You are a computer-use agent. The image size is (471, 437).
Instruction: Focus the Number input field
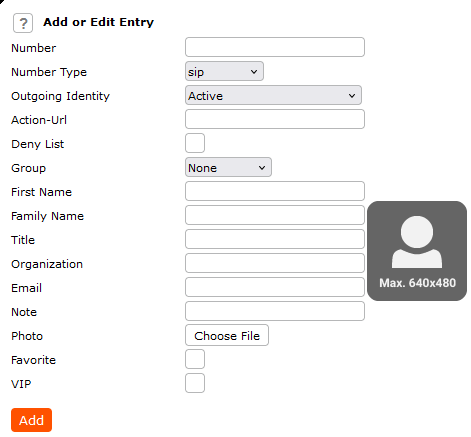click(275, 47)
